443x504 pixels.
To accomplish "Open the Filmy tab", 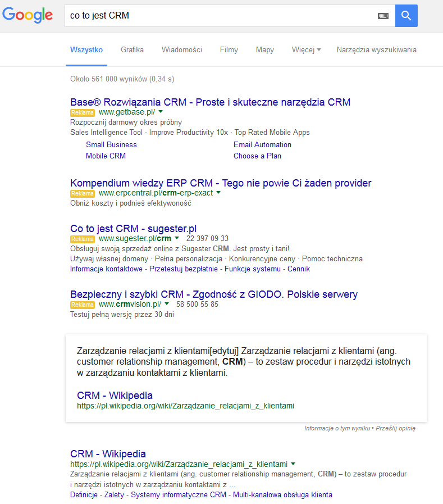I will click(x=229, y=50).
